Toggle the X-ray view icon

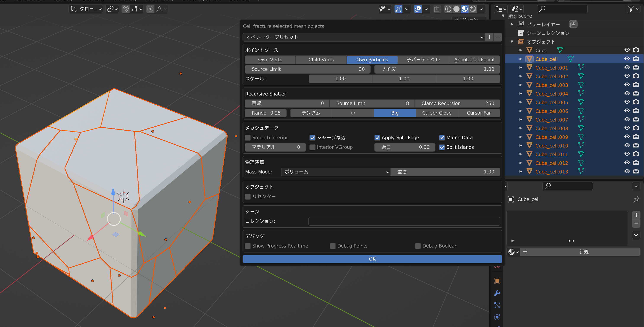[x=437, y=9]
